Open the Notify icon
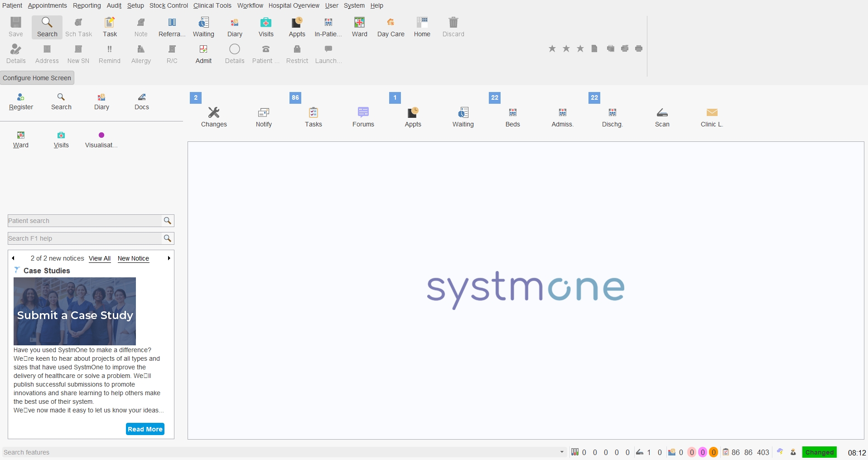The image size is (868, 460). click(264, 117)
